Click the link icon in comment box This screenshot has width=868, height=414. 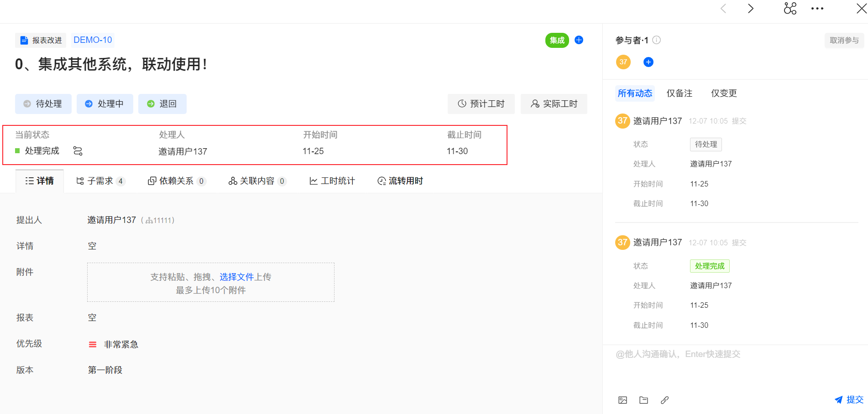[664, 400]
